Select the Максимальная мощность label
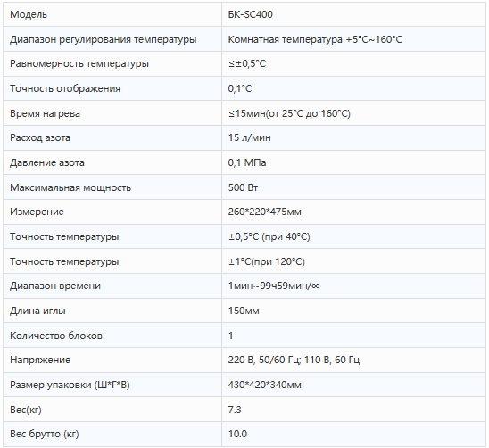Screen dimensions: 489x448 [70, 187]
